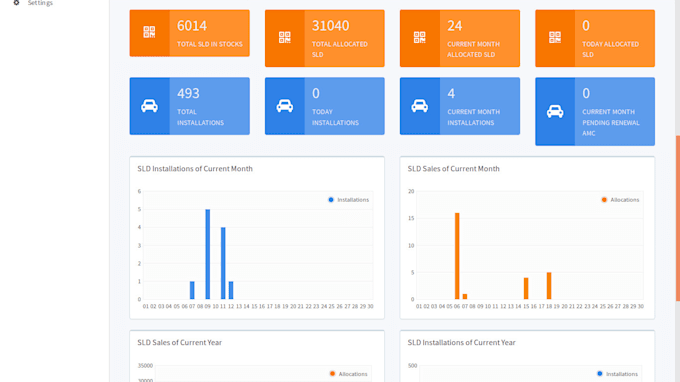680x382 pixels.
Task: Click the SLD Installations of Current Month title
Action: (195, 169)
